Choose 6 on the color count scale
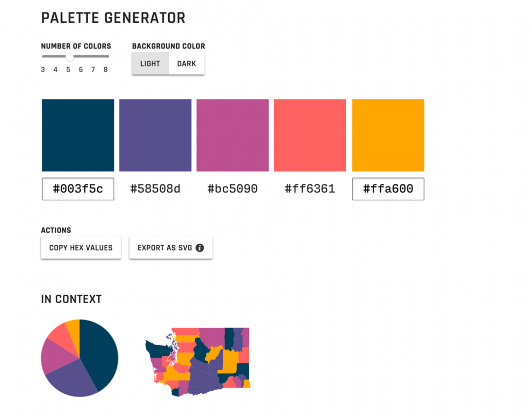 pos(81,70)
